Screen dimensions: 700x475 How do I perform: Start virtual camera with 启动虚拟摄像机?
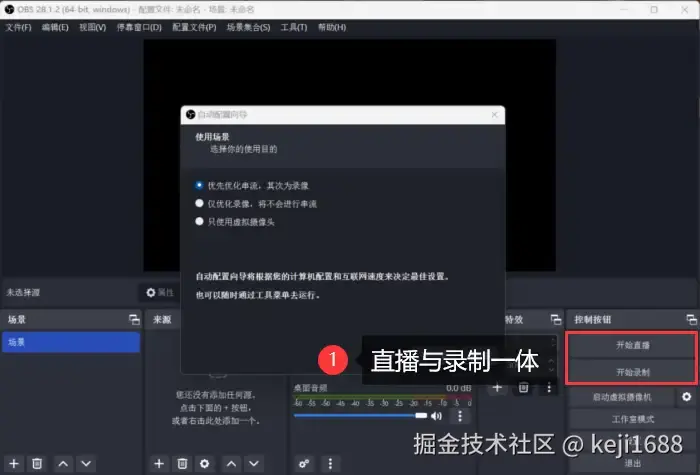click(x=621, y=396)
